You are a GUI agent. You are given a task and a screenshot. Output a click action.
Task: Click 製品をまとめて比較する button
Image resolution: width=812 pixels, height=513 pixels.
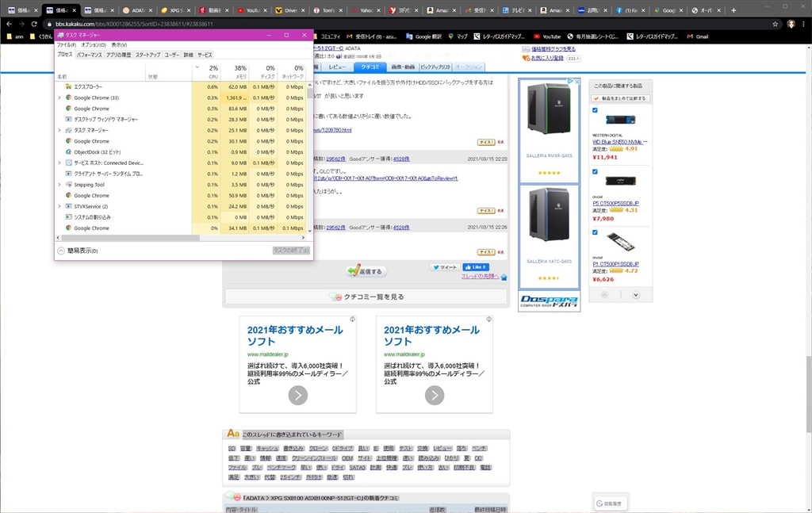pyautogui.click(x=620, y=98)
